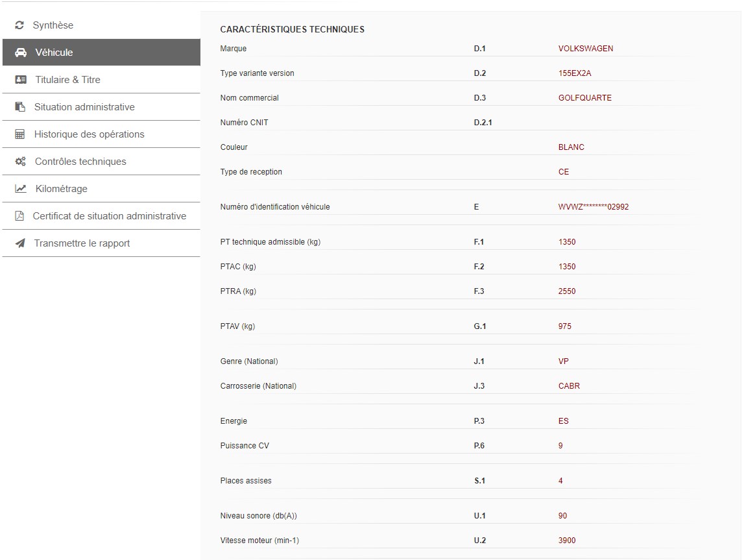744x560 pixels.
Task: Click the Situation administrative document icon
Action: click(x=21, y=107)
